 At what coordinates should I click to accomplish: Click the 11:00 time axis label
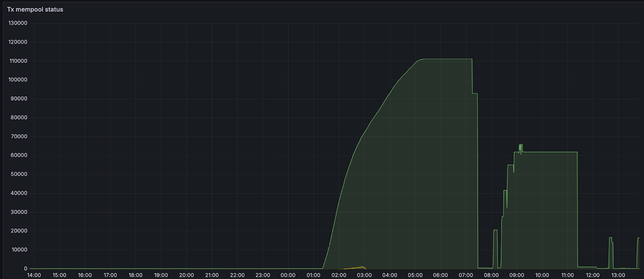click(567, 275)
